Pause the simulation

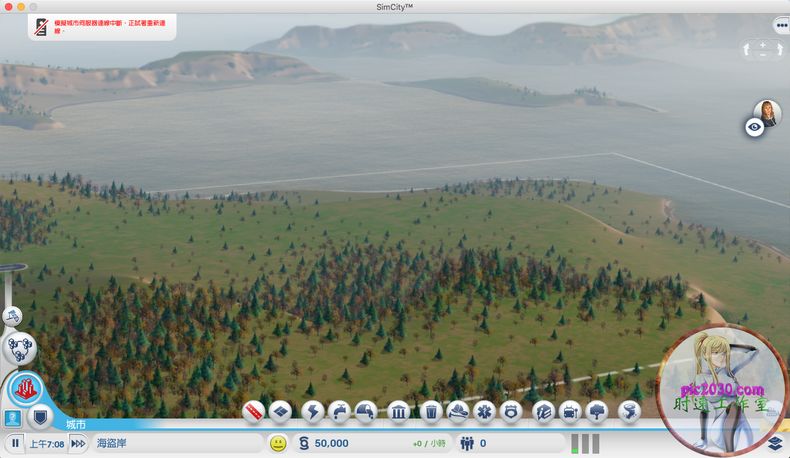pos(15,443)
